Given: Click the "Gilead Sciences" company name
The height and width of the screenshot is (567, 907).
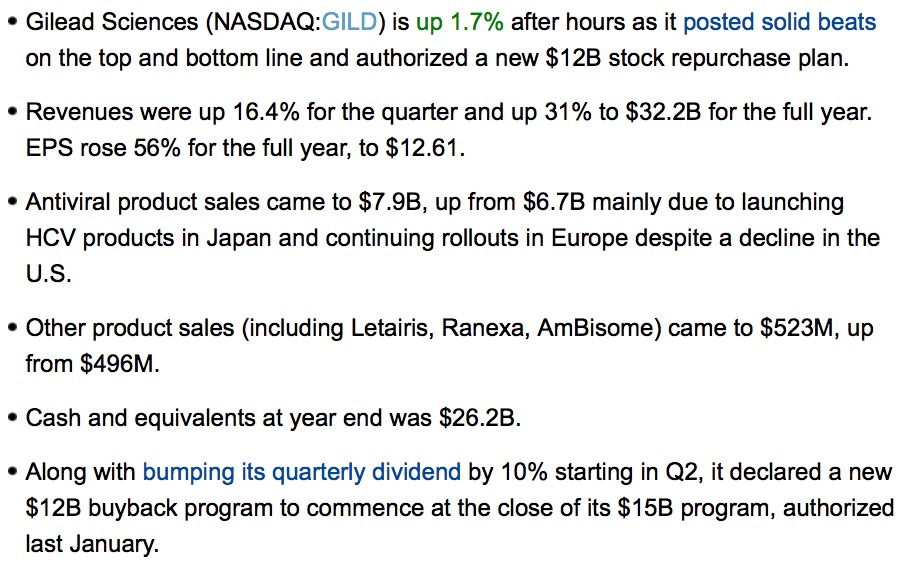Looking at the screenshot, I should pyautogui.click(x=102, y=23).
